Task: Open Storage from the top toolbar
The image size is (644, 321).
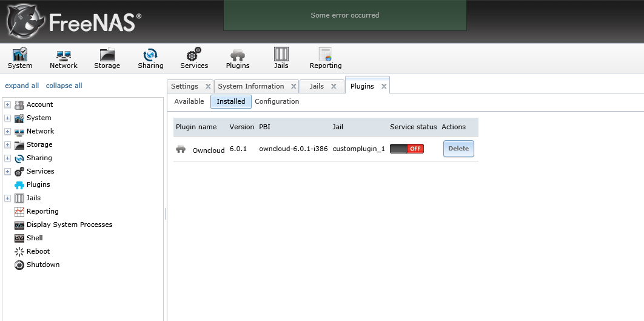Action: click(107, 58)
